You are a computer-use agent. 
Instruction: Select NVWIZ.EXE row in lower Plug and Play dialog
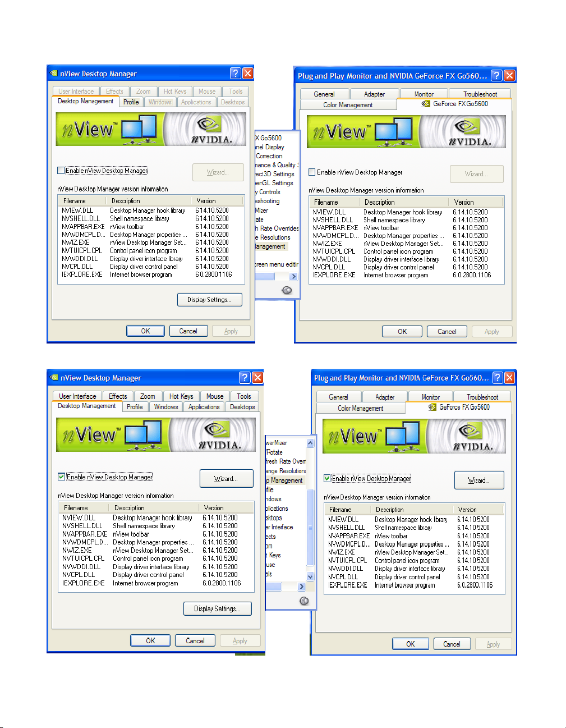click(x=415, y=552)
